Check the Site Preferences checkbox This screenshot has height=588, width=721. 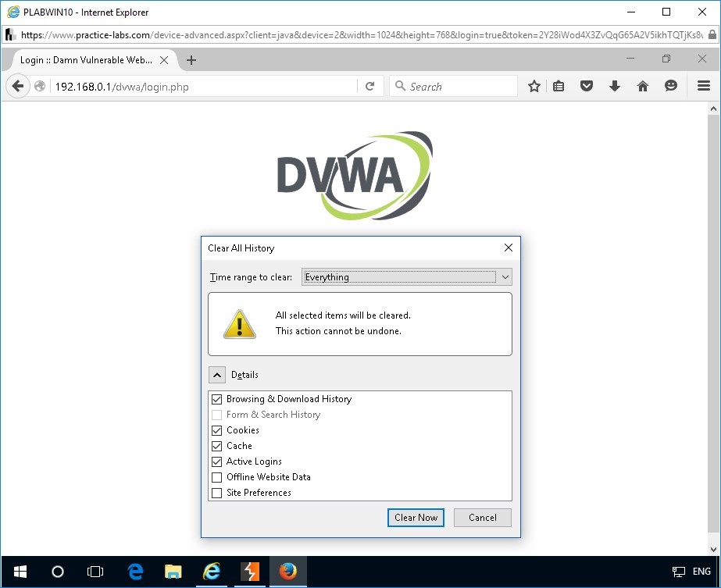click(x=217, y=493)
